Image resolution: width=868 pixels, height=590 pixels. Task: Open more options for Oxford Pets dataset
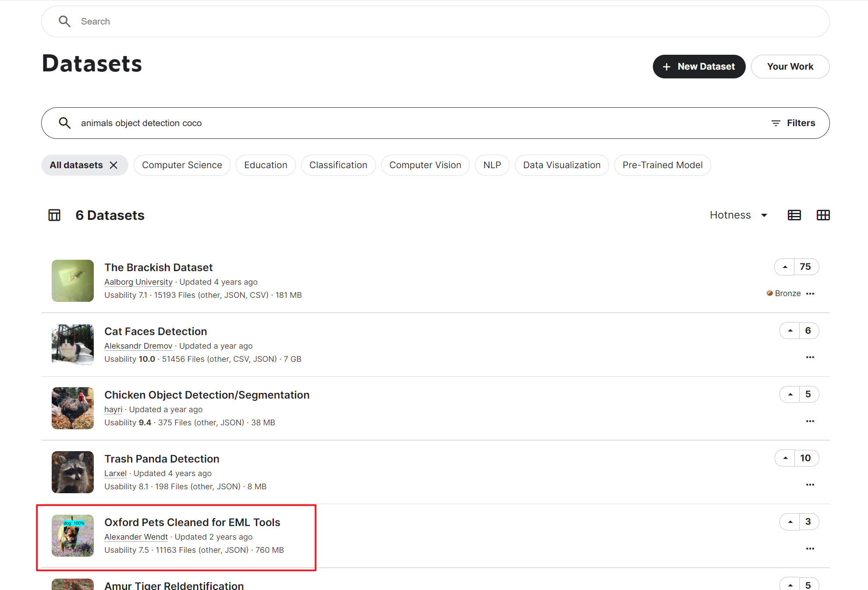[810, 548]
